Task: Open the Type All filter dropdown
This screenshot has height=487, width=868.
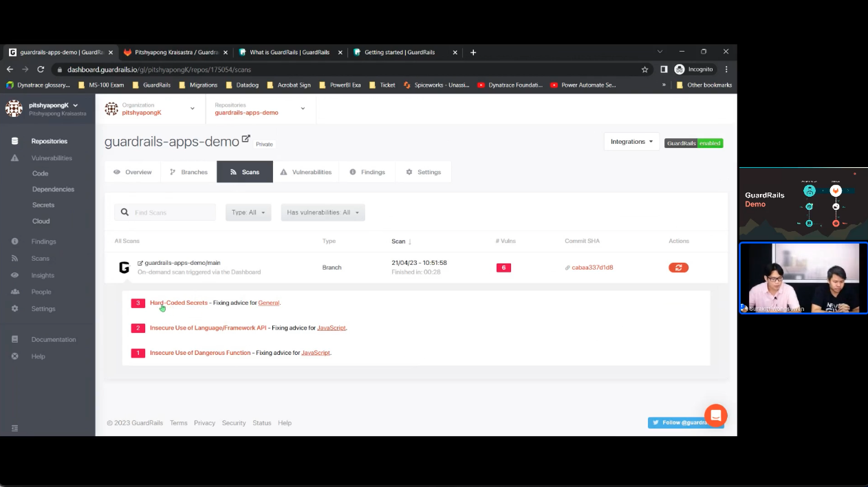Action: 248,212
